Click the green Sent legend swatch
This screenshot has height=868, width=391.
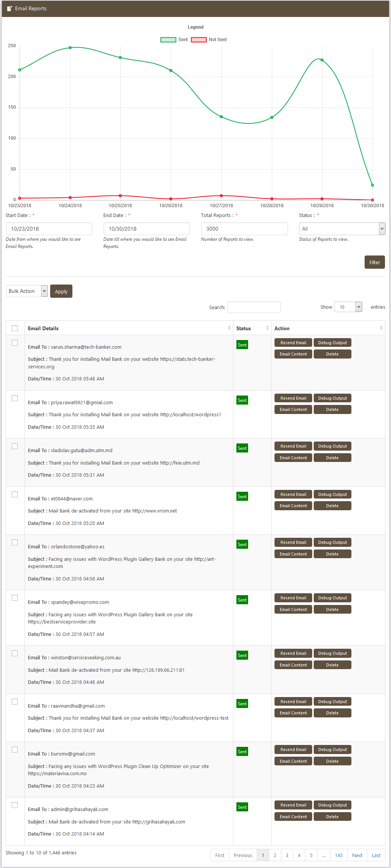[168, 40]
